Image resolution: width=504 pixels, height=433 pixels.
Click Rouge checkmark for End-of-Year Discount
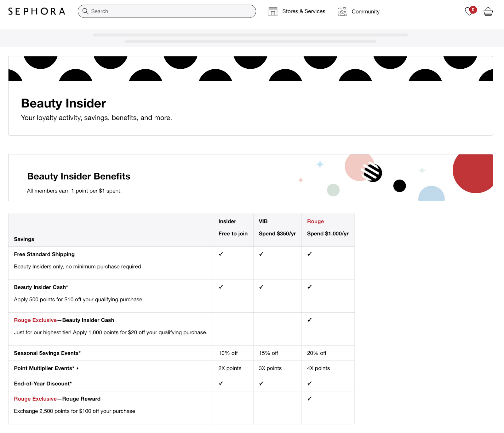coord(310,384)
